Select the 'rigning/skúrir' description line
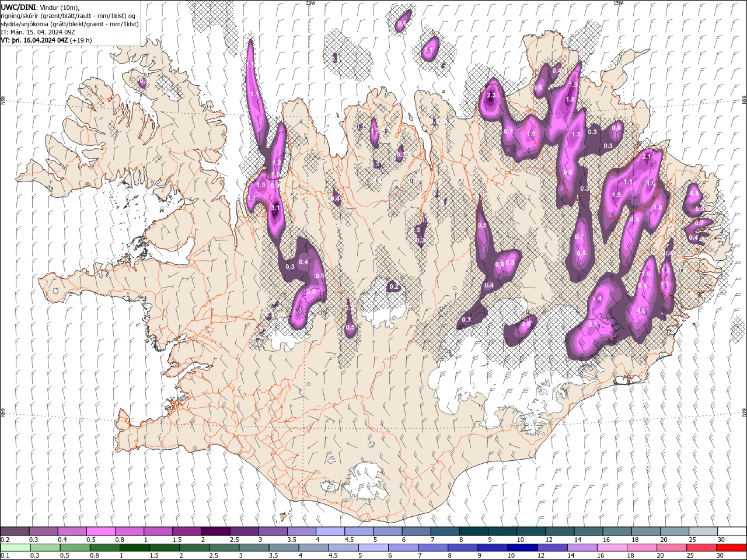This screenshot has width=747, height=560. [x=69, y=15]
